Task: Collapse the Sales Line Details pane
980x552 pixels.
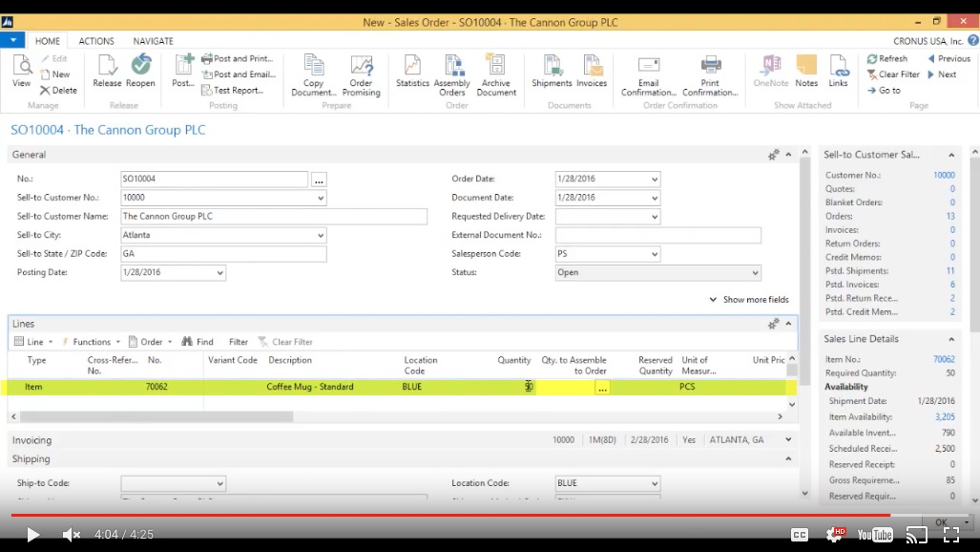Action: click(x=951, y=339)
